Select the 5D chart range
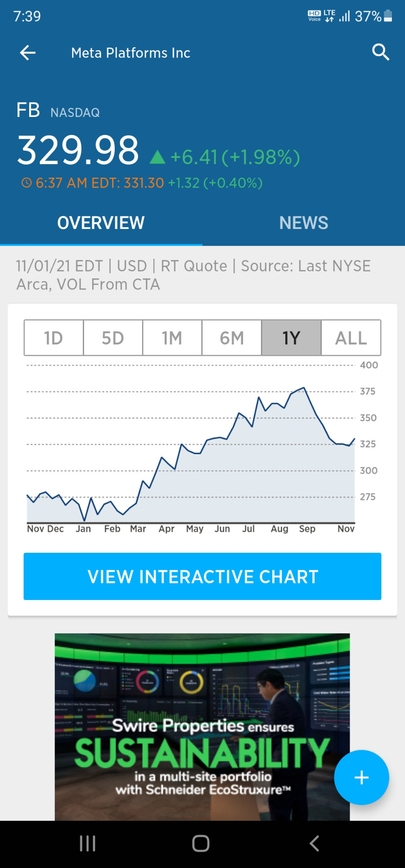405x868 pixels. click(113, 338)
